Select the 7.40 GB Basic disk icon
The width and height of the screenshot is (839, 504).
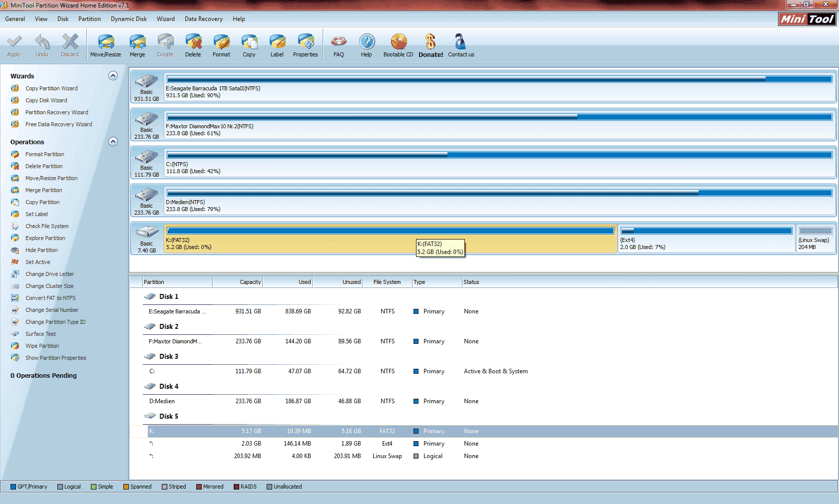(x=147, y=232)
